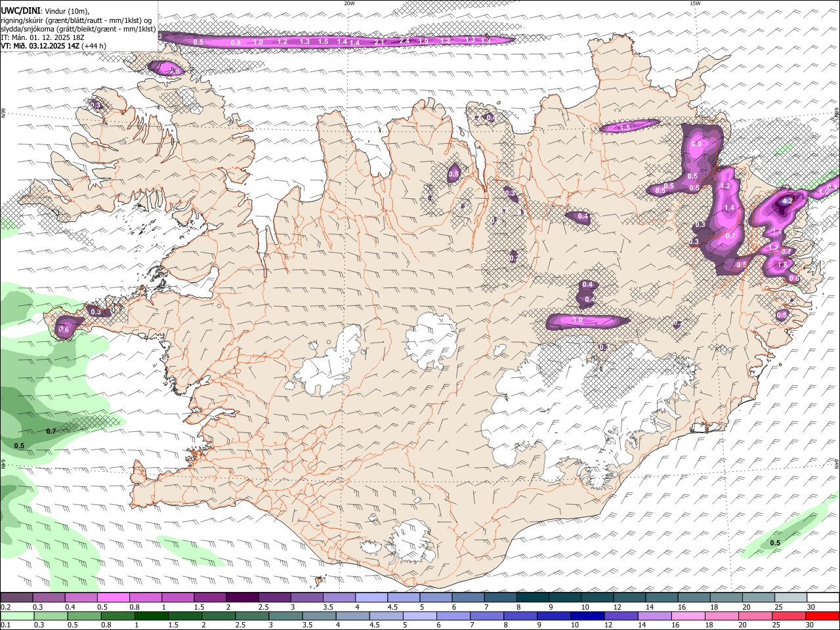Select the 0.5 rain value off the southeast coast

click(775, 543)
